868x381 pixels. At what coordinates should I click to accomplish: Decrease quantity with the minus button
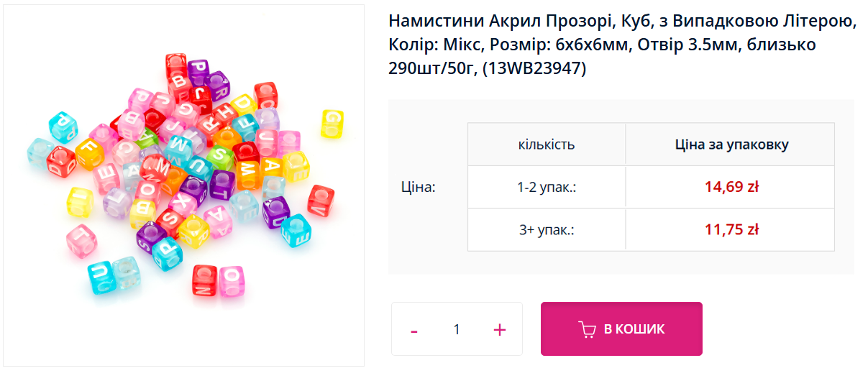pyautogui.click(x=414, y=330)
